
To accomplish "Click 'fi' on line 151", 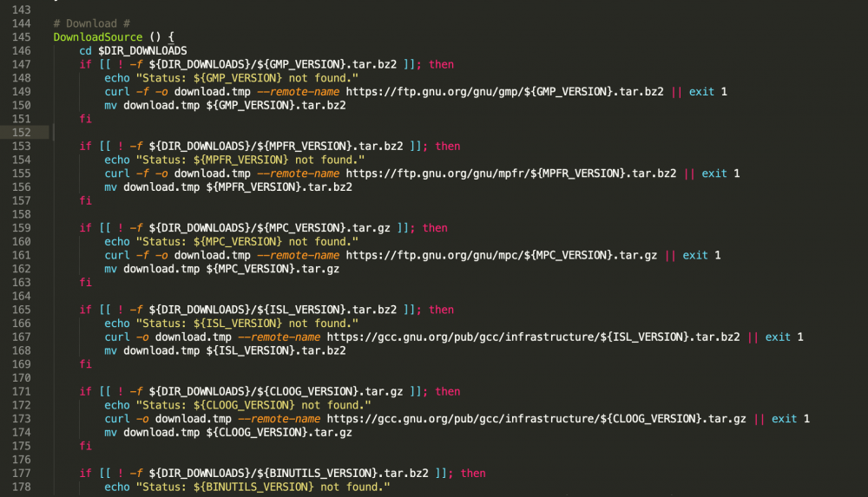I will point(85,119).
